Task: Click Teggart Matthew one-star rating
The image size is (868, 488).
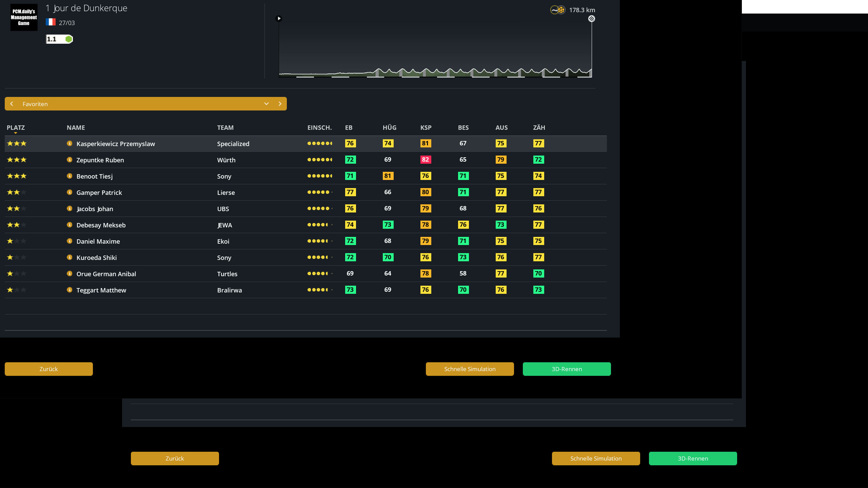Action: point(17,290)
